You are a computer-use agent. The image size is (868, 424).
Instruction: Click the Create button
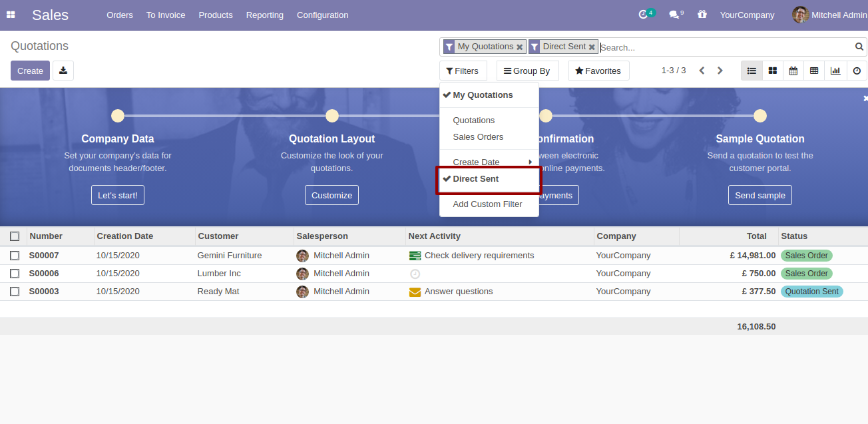[30, 71]
